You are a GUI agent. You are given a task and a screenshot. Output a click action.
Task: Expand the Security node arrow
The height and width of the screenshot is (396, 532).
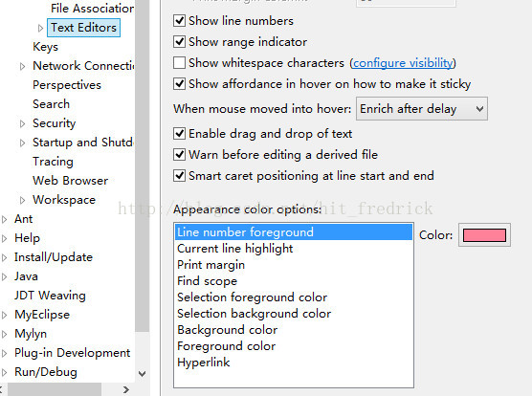coord(22,123)
